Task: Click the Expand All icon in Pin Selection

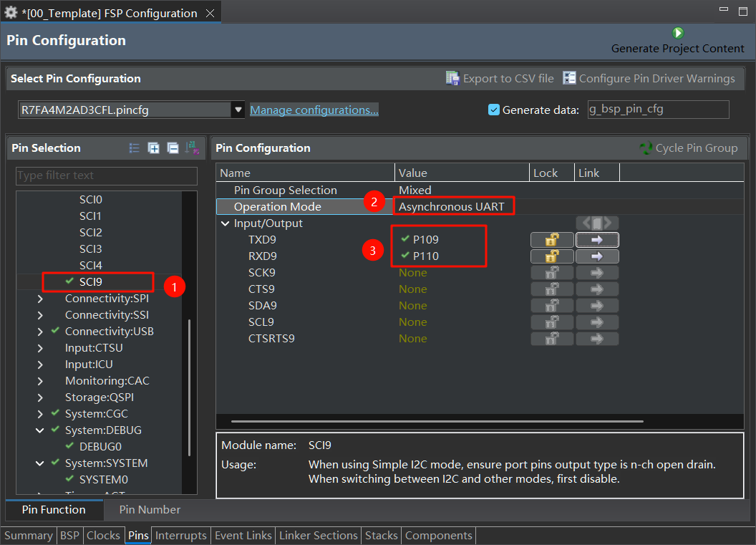Action: point(153,148)
